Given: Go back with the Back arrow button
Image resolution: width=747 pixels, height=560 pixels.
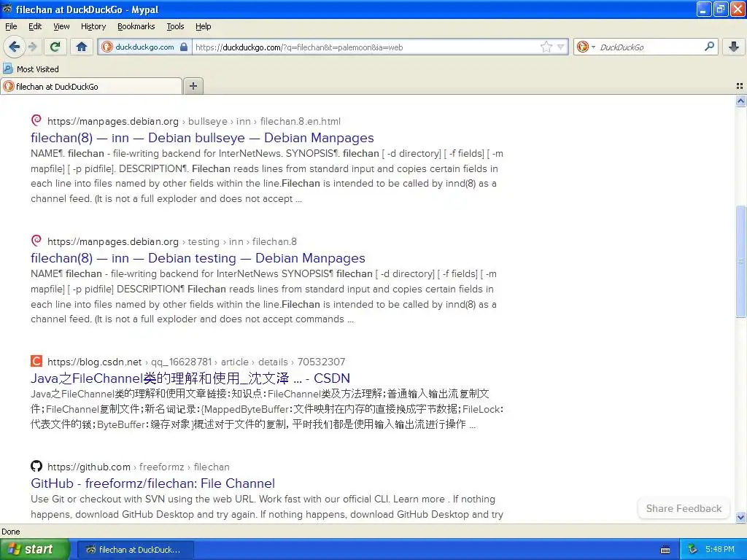Looking at the screenshot, I should click(15, 47).
